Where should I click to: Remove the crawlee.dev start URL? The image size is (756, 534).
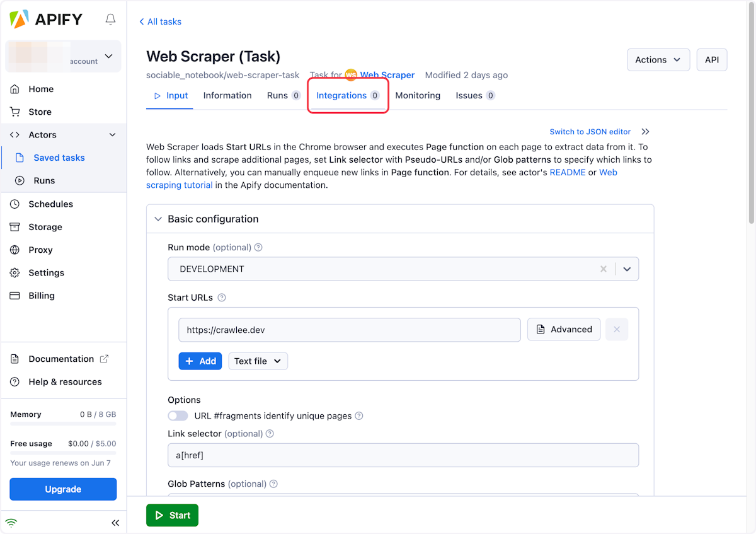(617, 330)
